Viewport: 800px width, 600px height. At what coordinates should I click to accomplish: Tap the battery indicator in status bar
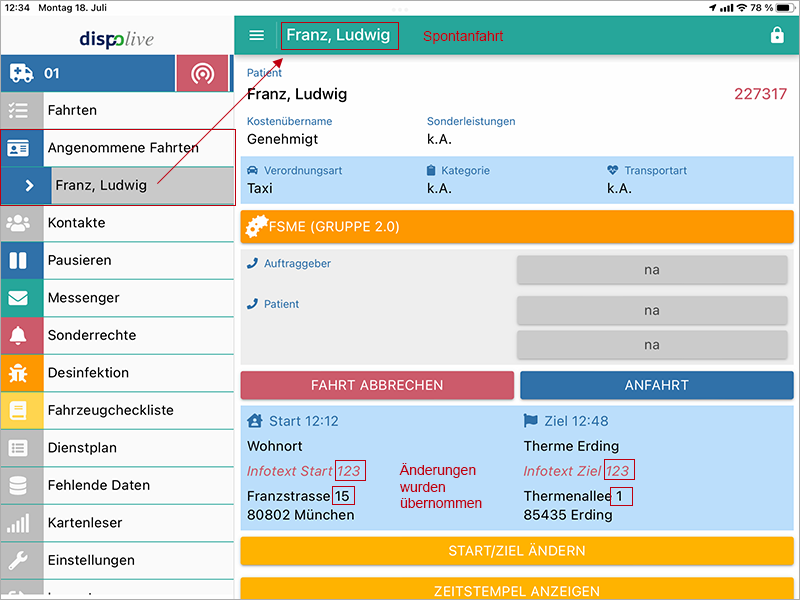coord(786,8)
